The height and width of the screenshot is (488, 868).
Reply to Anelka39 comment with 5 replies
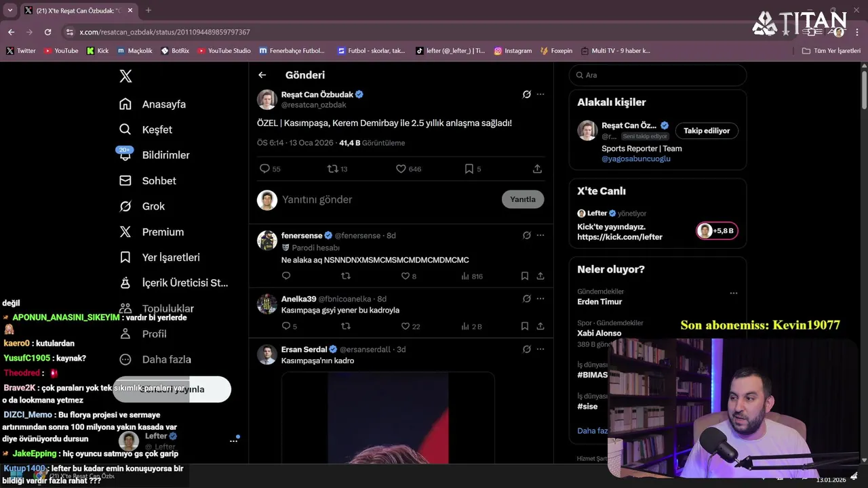290,326
